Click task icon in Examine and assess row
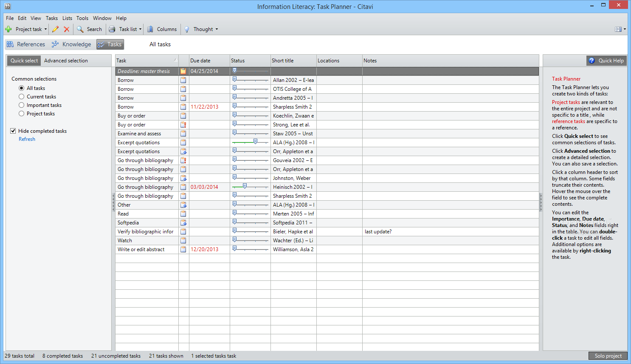This screenshot has width=631, height=364. 183,134
